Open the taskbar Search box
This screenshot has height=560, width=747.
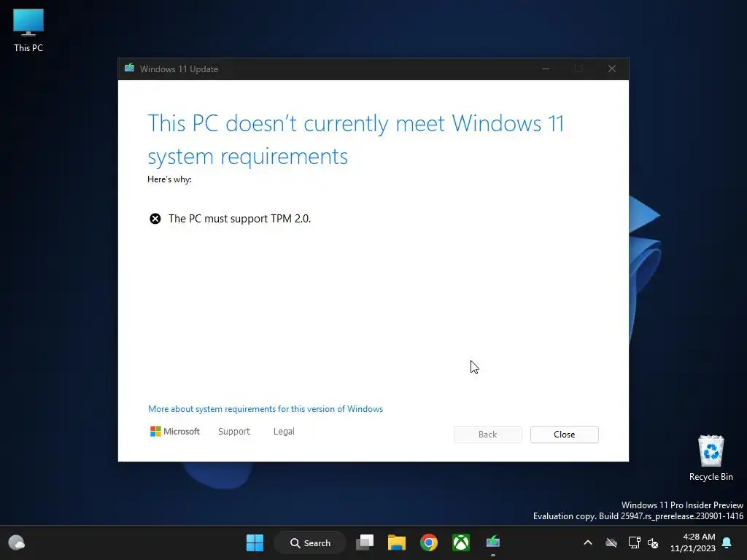pos(309,542)
